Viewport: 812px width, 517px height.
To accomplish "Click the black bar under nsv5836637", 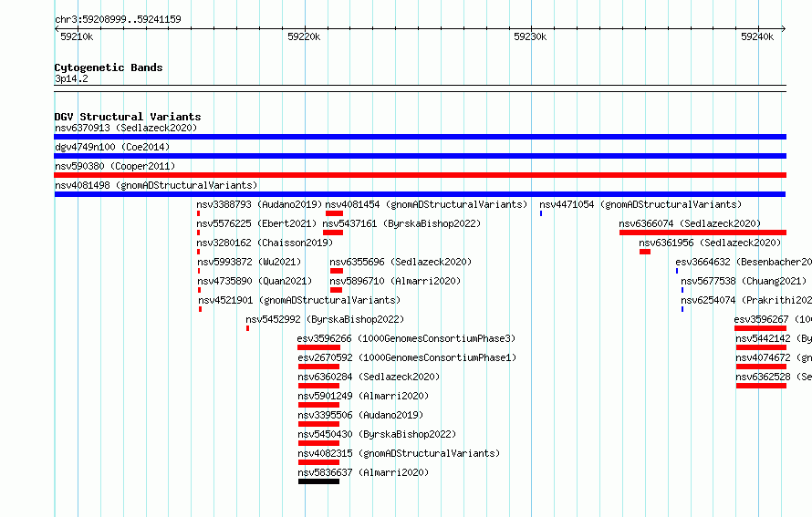I will [318, 481].
